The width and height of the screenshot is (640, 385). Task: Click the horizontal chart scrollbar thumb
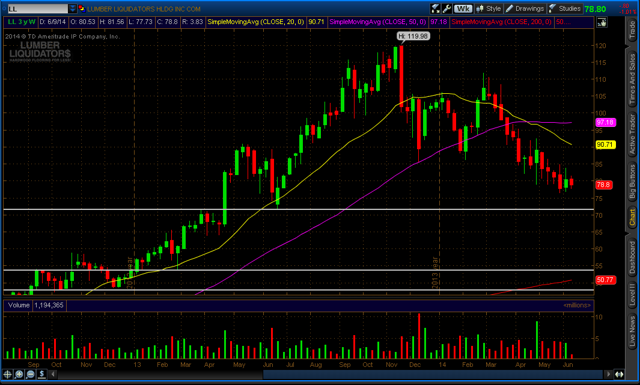433,374
